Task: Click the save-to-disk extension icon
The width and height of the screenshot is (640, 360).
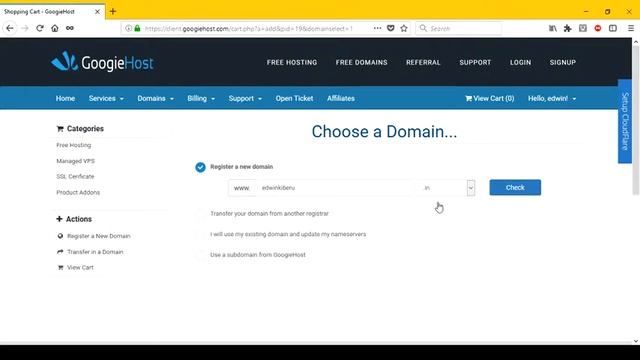Action: click(583, 28)
